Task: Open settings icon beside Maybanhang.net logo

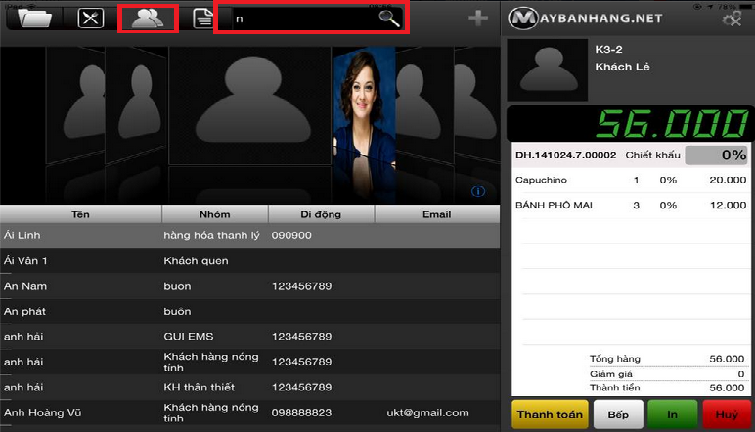Action: [x=731, y=18]
